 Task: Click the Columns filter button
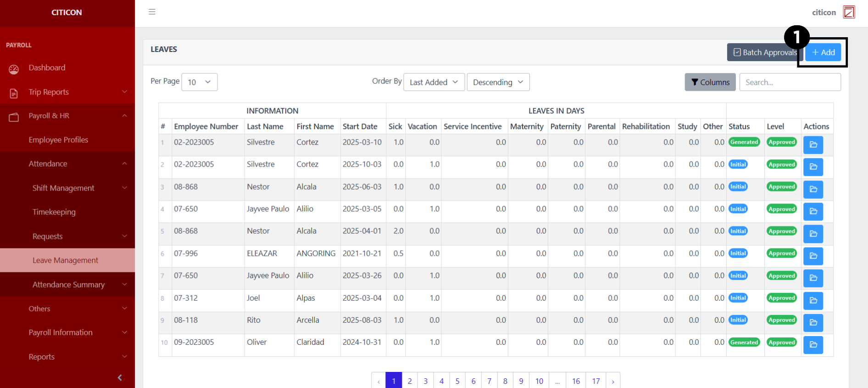(710, 82)
